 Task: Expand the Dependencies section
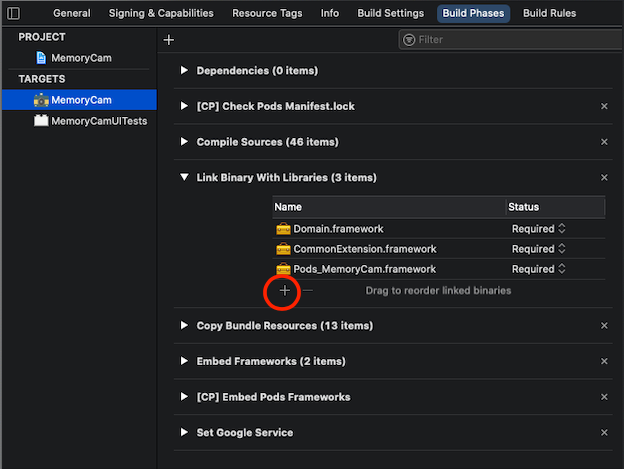184,70
